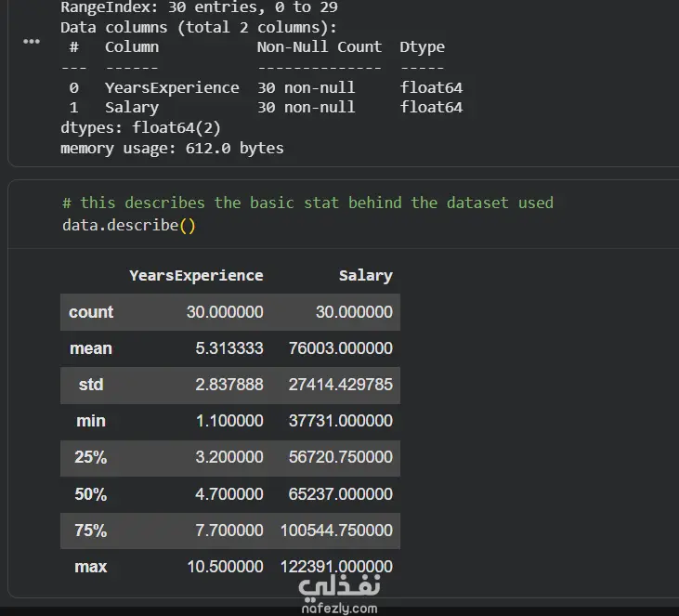Select the min row label
Screen dimensions: 679x616
click(x=91, y=421)
